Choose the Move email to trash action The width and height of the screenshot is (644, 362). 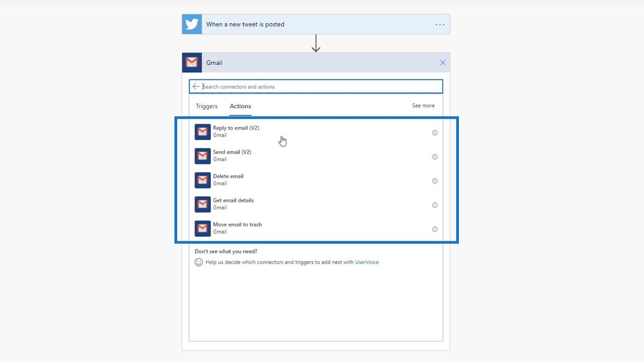(316, 228)
